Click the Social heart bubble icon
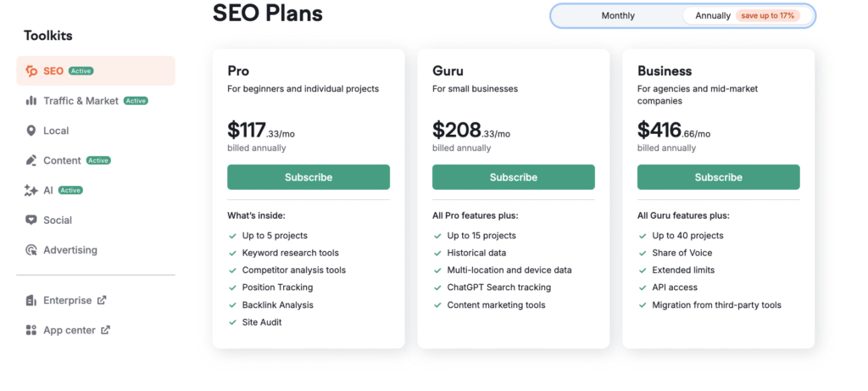 coord(31,220)
